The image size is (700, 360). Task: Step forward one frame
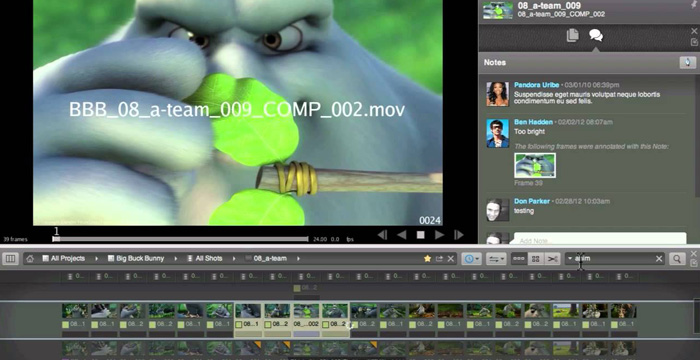point(458,235)
